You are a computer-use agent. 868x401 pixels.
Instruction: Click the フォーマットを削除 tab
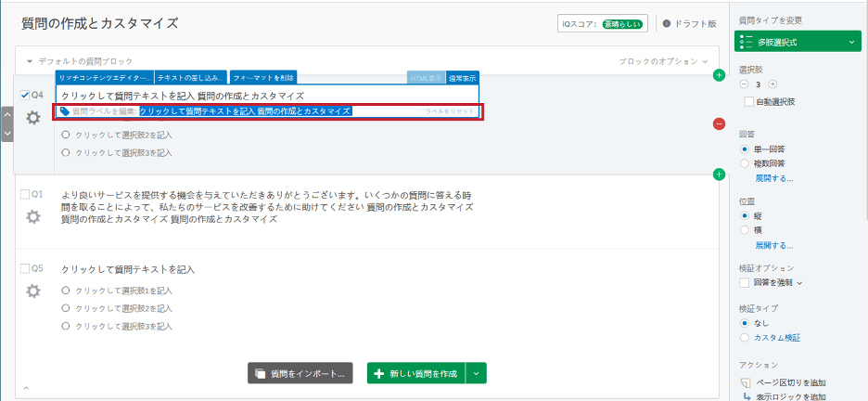(x=263, y=78)
